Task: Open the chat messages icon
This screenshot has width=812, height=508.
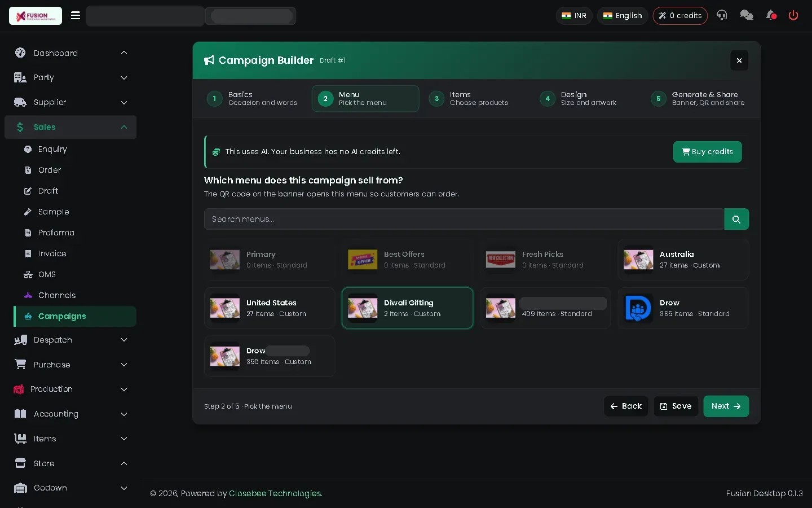Action: pyautogui.click(x=746, y=15)
